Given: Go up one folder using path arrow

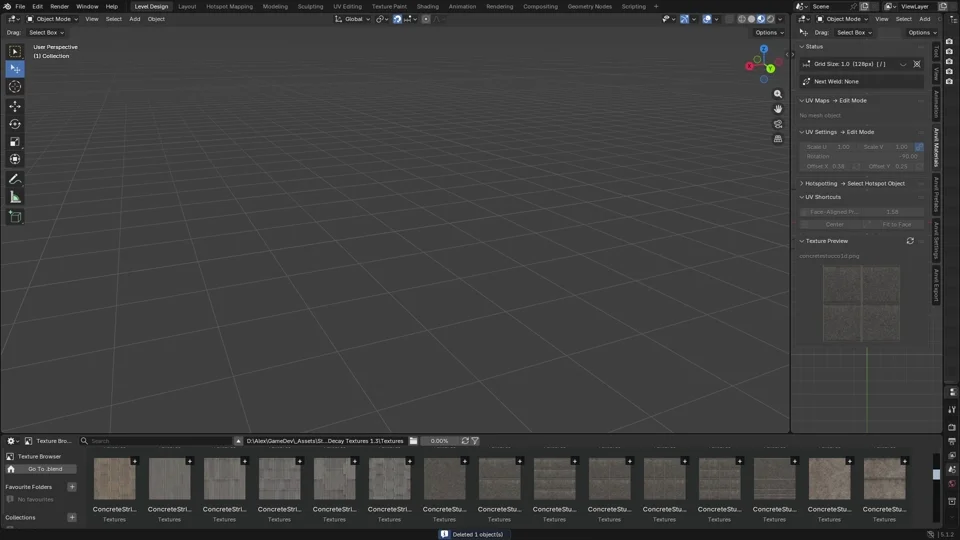Looking at the screenshot, I should 238,441.
